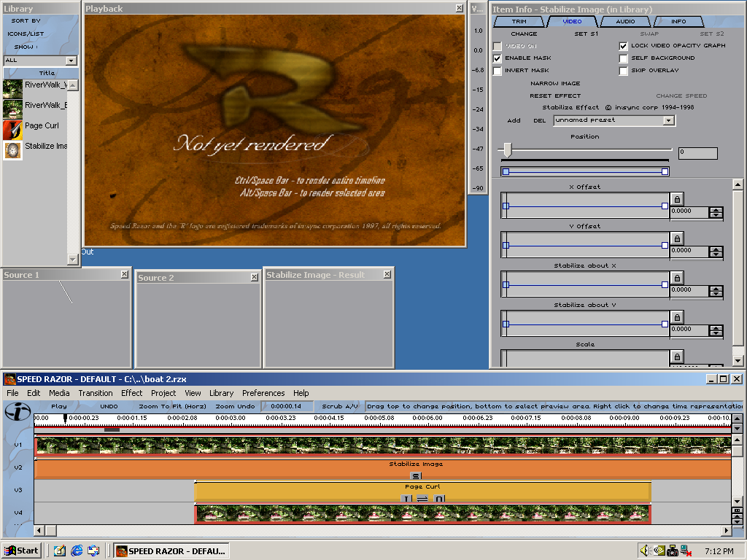Enable the Skip Overlay checkbox
The height and width of the screenshot is (560, 747).
(623, 71)
